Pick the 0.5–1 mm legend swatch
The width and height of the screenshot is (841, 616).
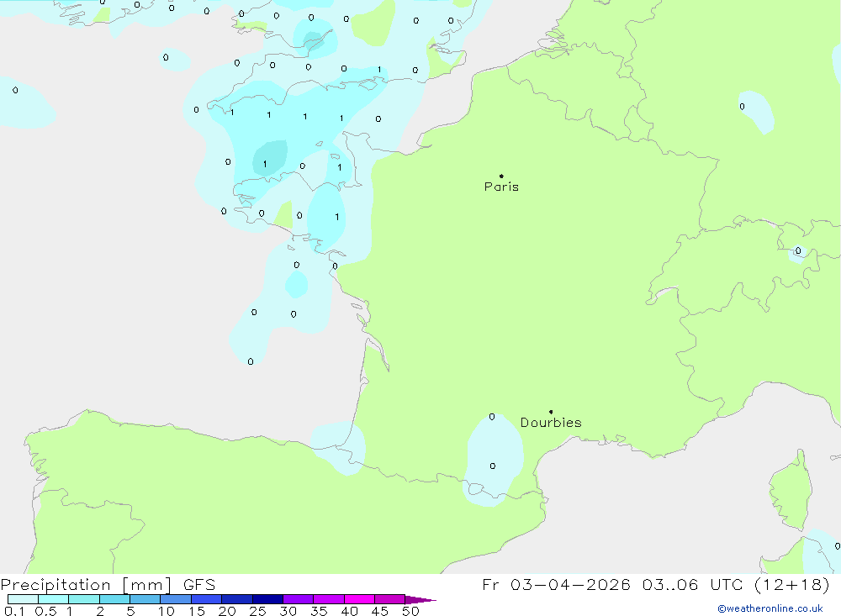point(54,599)
